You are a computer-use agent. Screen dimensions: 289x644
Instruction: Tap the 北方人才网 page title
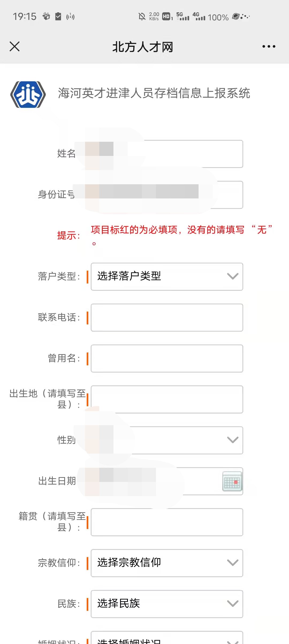coord(143,47)
